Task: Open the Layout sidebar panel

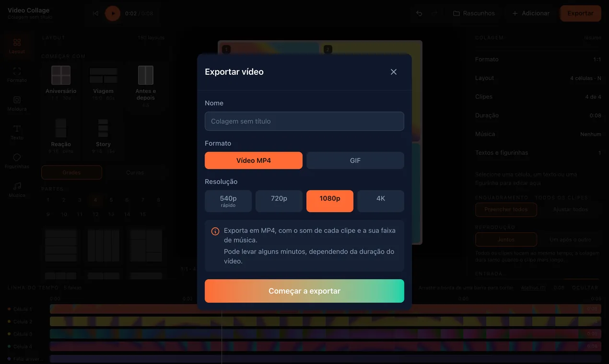Action: [17, 46]
